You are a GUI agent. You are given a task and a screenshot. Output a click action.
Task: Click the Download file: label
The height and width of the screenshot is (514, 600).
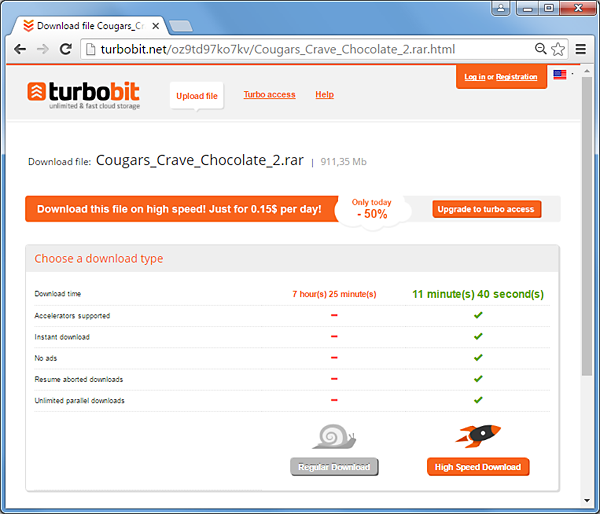[60, 162]
